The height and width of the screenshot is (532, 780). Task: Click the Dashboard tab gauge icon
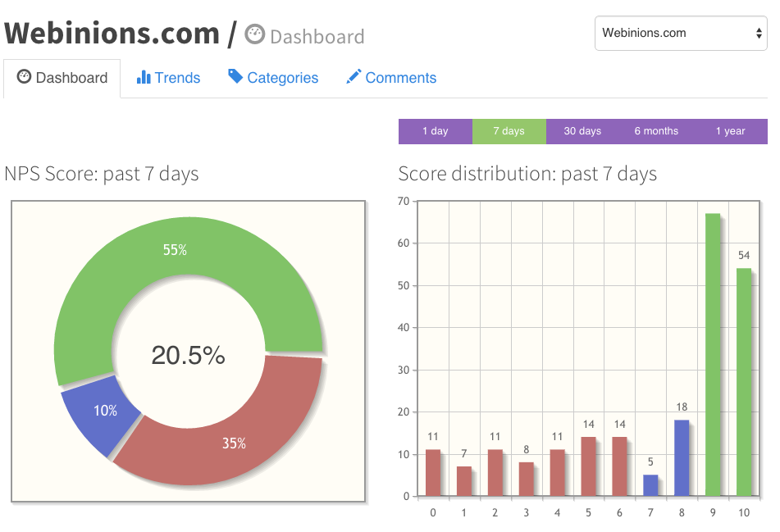click(x=24, y=77)
